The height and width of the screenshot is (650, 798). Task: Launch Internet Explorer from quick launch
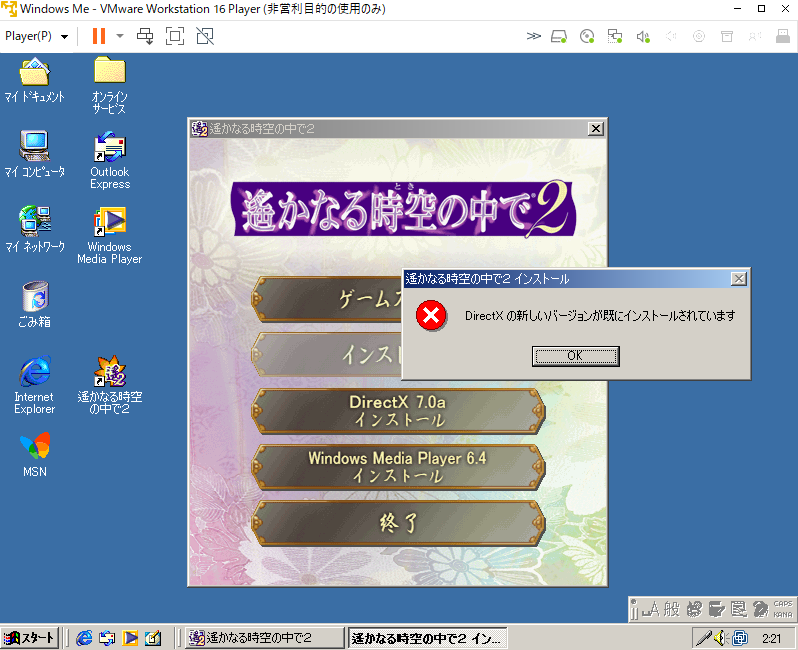[84, 638]
